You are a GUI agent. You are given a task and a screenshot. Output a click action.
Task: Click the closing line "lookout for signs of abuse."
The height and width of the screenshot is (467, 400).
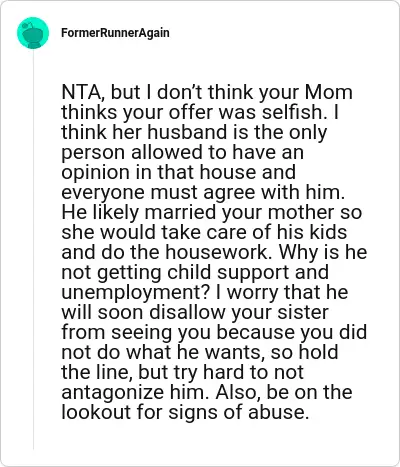pyautogui.click(x=185, y=412)
